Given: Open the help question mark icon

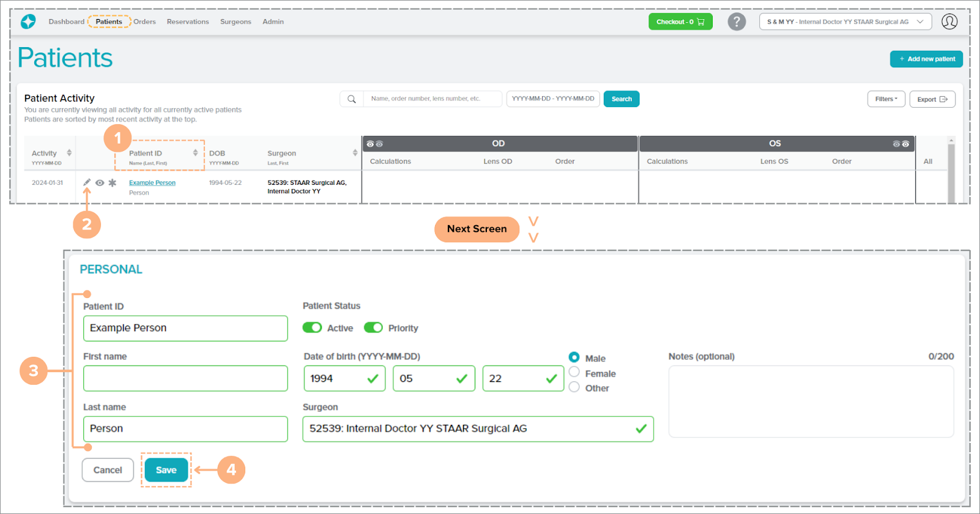Looking at the screenshot, I should tap(737, 21).
